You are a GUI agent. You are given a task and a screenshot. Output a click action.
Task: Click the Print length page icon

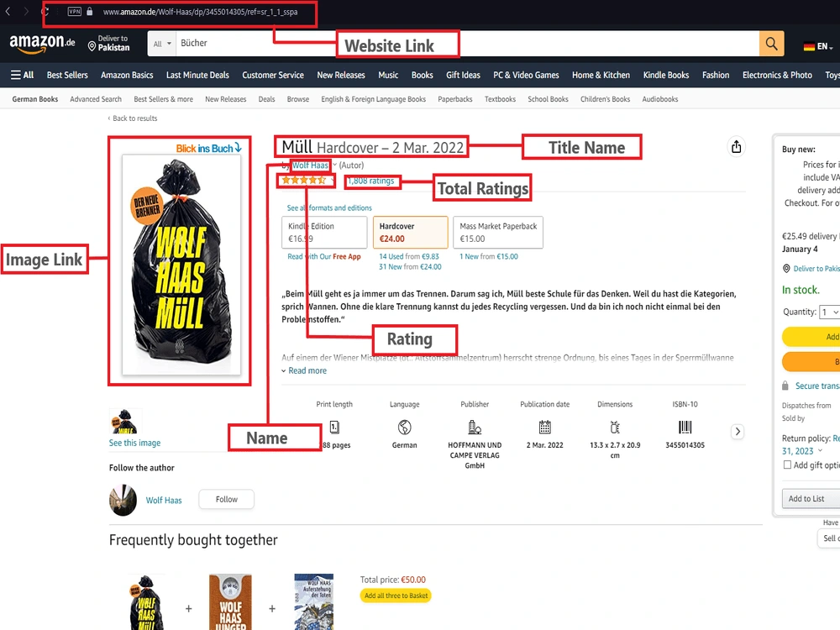[334, 427]
